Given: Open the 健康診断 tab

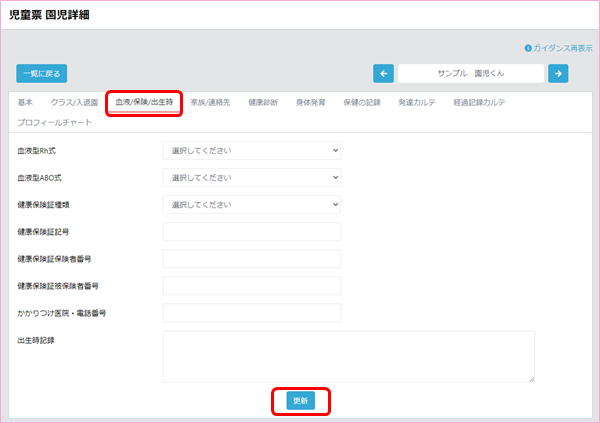Looking at the screenshot, I should point(265,102).
